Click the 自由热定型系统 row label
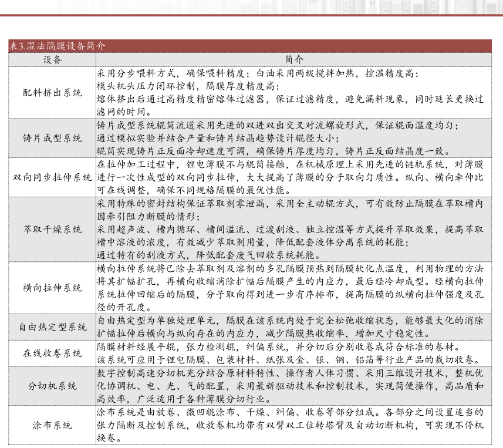 click(52, 327)
